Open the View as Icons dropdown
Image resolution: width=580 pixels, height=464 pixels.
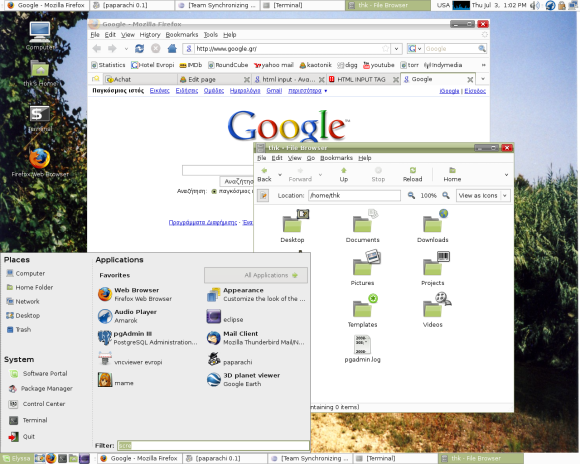(483, 195)
